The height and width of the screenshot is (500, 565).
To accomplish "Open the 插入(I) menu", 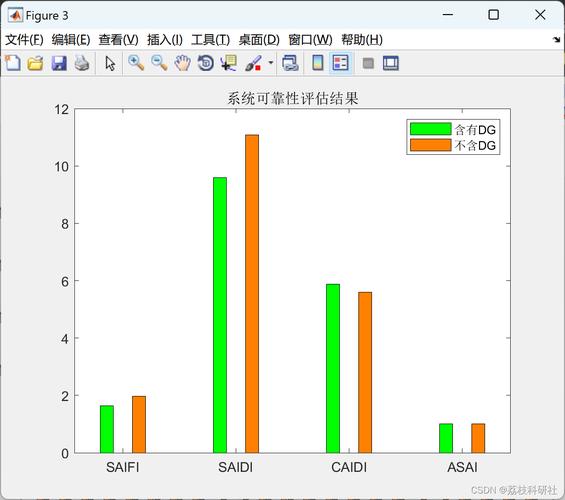I will click(165, 40).
